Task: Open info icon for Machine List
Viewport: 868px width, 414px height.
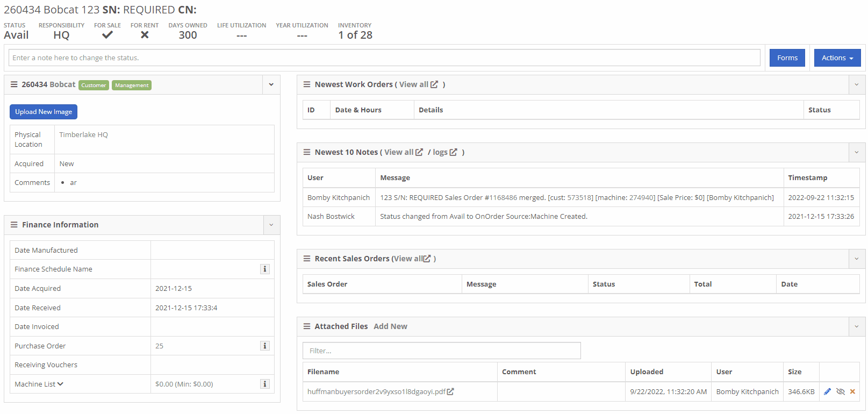Action: [x=265, y=384]
